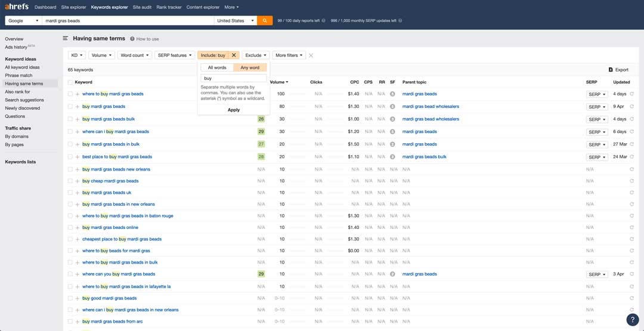This screenshot has height=331, width=644.
Task: Select the 'All words' toggle option
Action: pos(217,67)
